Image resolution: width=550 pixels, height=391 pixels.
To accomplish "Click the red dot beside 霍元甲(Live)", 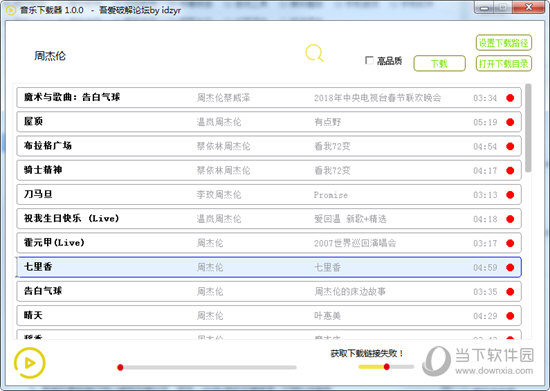I will click(510, 243).
